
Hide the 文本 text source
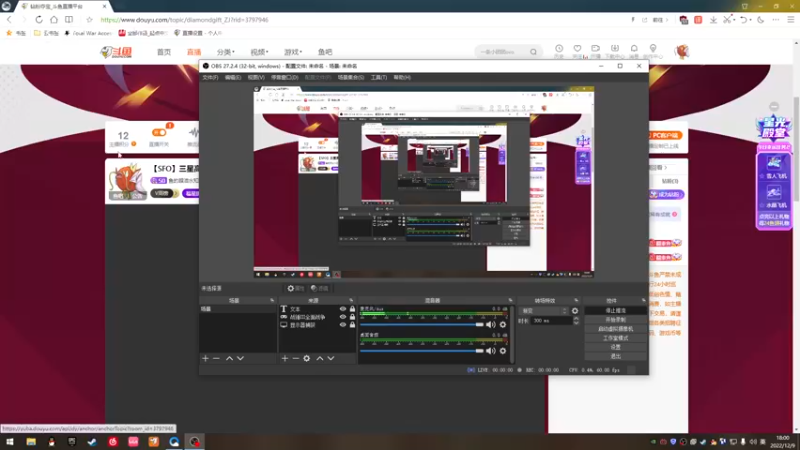click(x=343, y=309)
